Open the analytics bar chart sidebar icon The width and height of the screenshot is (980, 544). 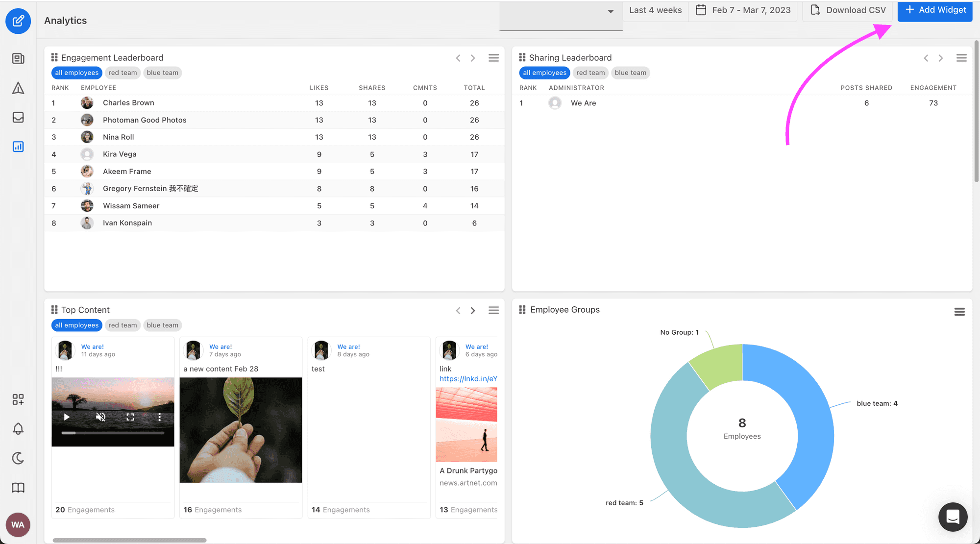click(x=18, y=147)
